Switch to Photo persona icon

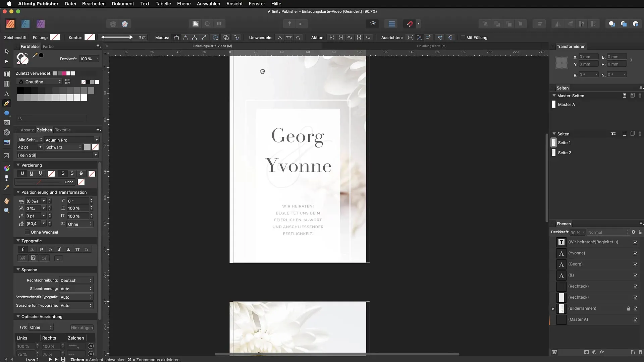point(41,24)
